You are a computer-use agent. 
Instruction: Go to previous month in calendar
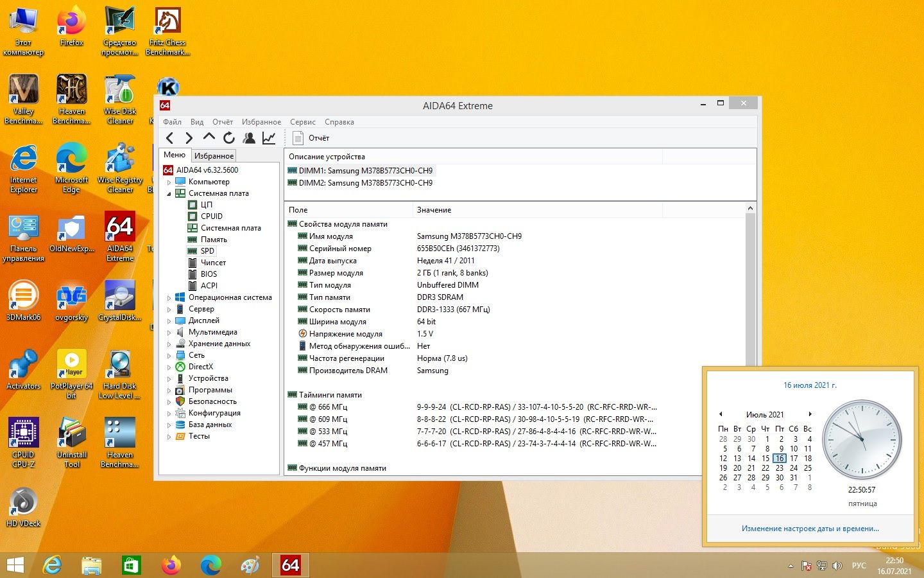(x=721, y=414)
